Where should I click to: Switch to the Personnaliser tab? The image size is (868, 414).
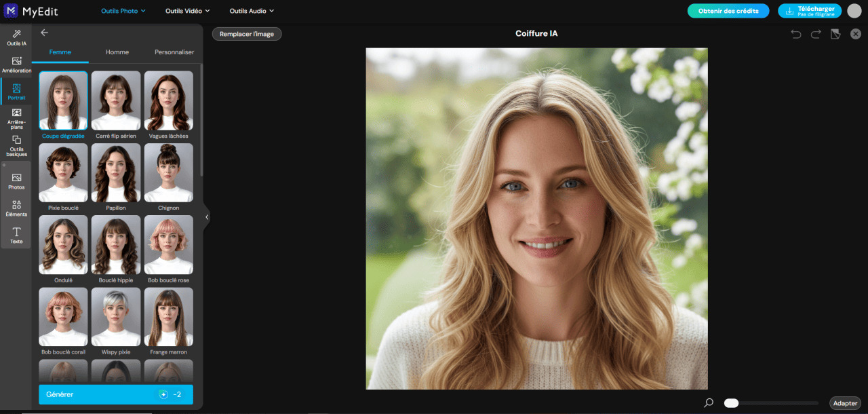(x=174, y=52)
